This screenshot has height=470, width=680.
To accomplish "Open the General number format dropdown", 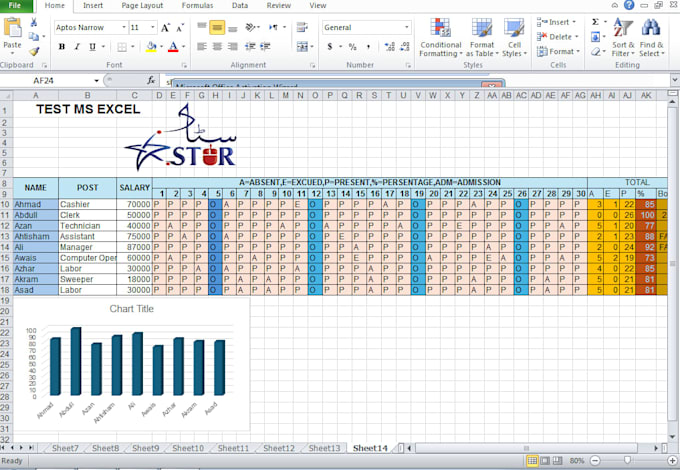I will 406,27.
